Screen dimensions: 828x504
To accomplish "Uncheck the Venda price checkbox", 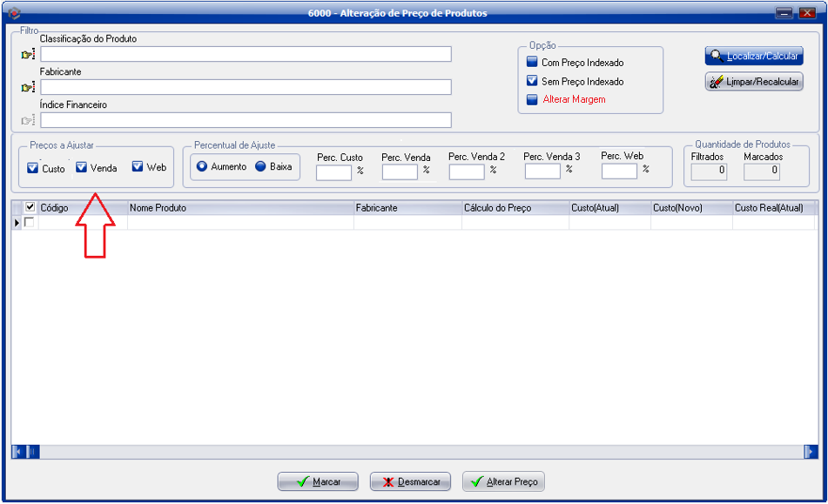I will [x=82, y=167].
